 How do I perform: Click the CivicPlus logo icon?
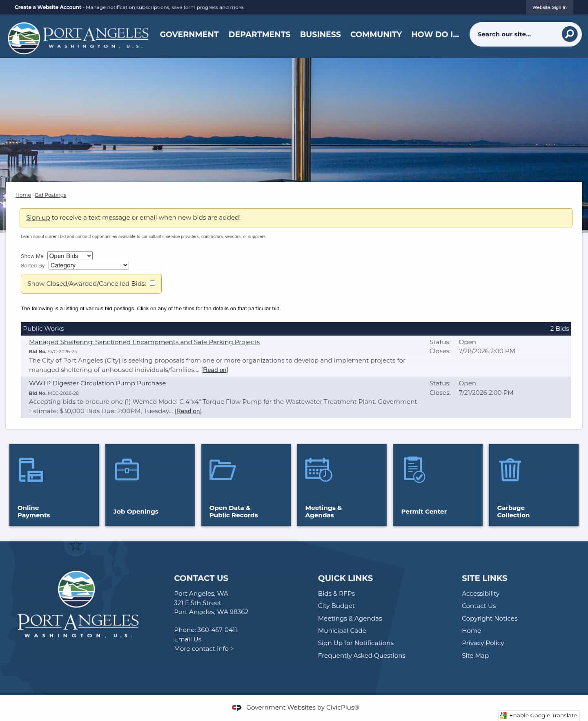[x=236, y=708]
